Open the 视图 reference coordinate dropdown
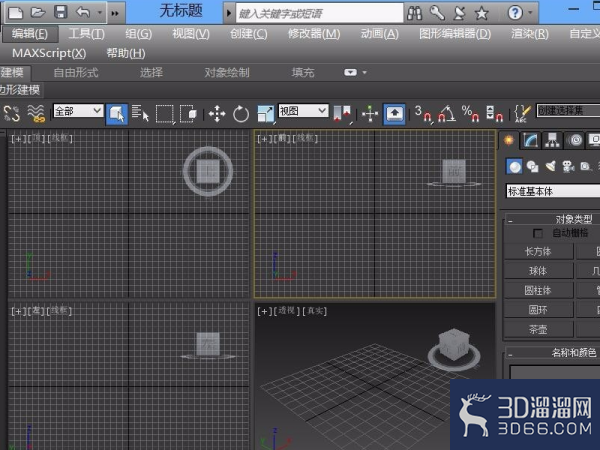600x450 pixels. (303, 111)
